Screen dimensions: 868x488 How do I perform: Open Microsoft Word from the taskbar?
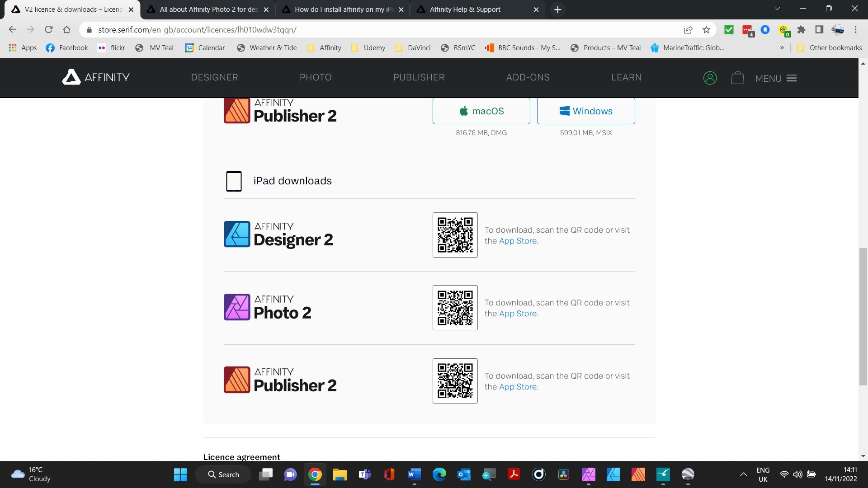click(414, 474)
